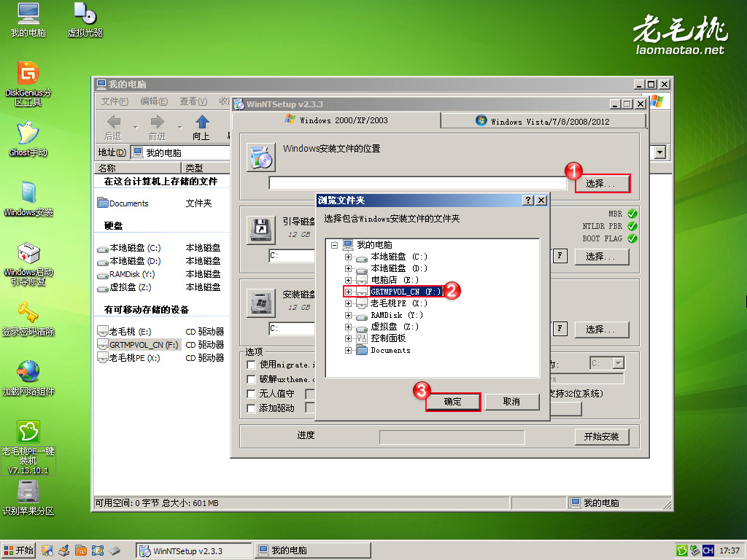Switch to Windows Vista/7/8/2008/2012 tab
Image resolution: width=747 pixels, height=560 pixels.
pyautogui.click(x=543, y=122)
